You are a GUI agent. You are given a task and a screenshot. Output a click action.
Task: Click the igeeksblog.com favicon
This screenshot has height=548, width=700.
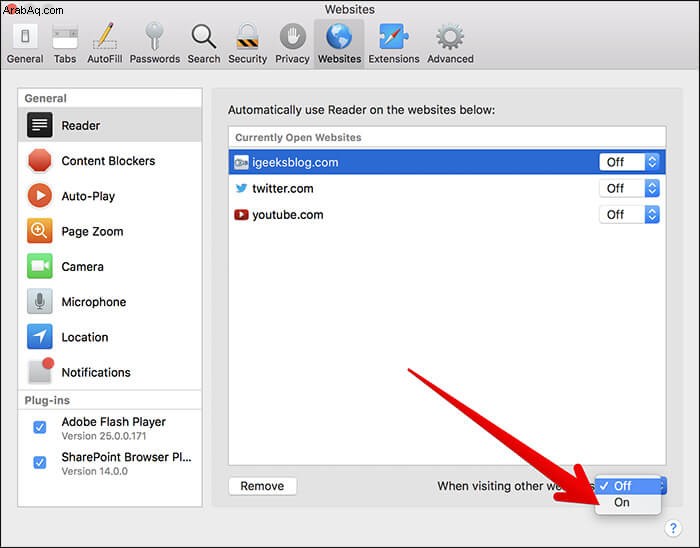coord(241,162)
